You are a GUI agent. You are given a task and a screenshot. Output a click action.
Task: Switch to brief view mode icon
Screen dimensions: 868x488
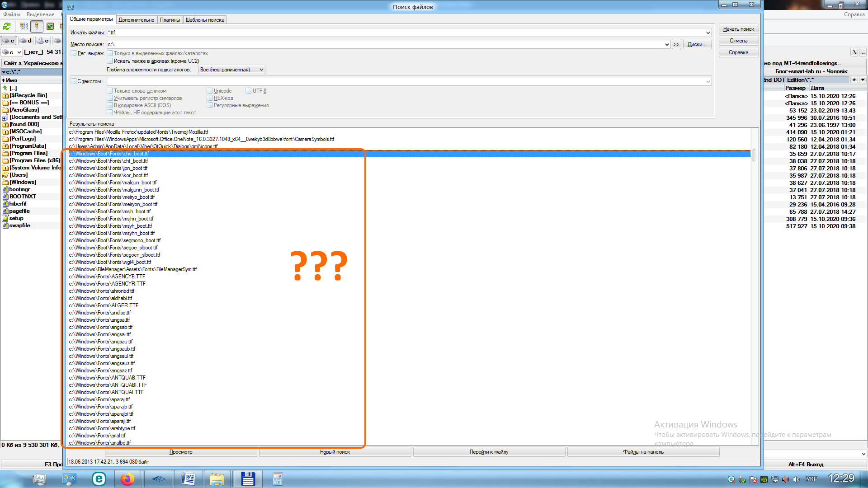tap(24, 27)
